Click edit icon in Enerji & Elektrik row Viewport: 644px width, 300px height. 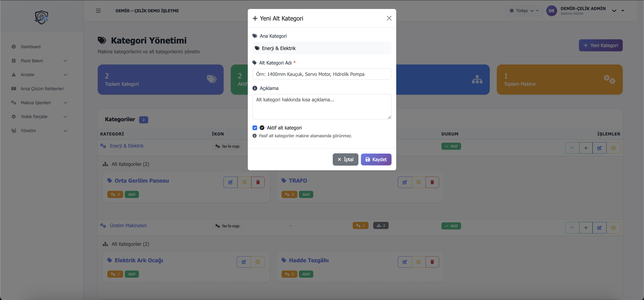(599, 148)
